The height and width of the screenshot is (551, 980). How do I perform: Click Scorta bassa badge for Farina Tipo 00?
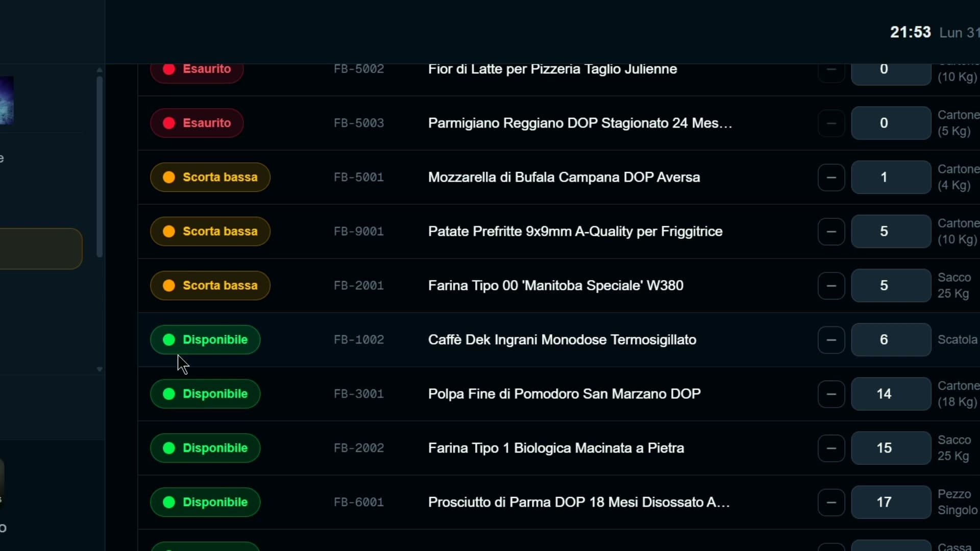click(210, 285)
